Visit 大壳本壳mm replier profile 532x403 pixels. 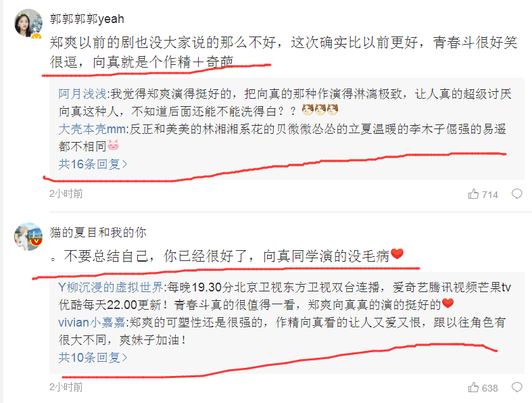point(93,129)
